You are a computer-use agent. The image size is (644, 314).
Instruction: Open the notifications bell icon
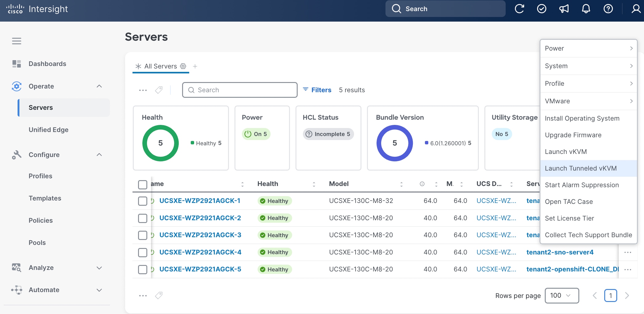click(586, 9)
